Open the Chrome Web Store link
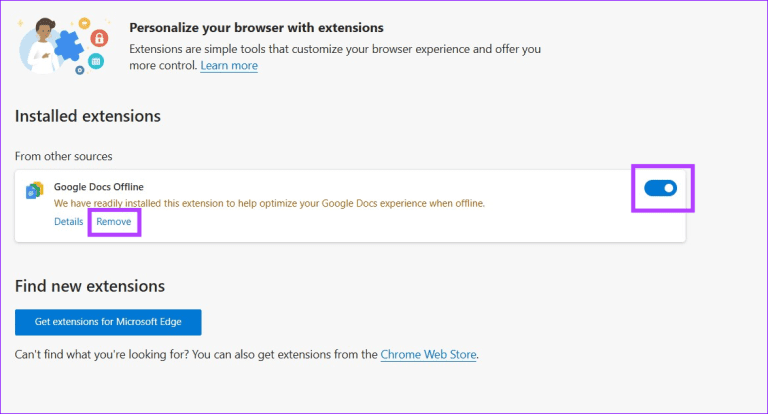The width and height of the screenshot is (768, 414). pyautogui.click(x=428, y=354)
